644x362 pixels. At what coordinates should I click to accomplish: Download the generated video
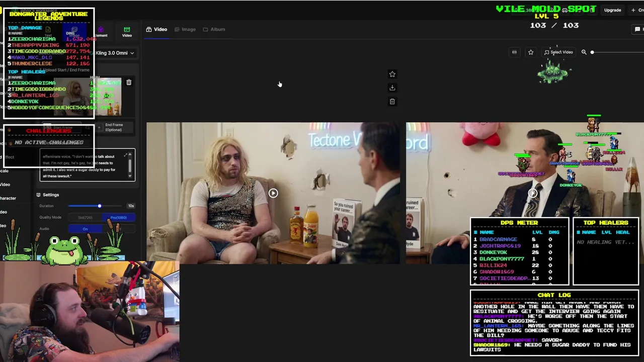click(x=392, y=87)
